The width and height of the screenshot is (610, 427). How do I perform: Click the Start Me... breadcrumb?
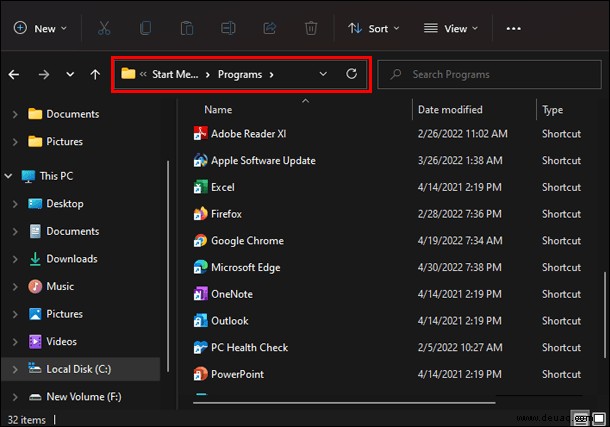(175, 74)
